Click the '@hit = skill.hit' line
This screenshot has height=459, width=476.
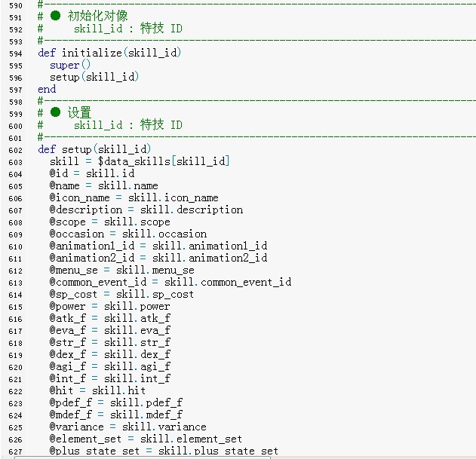coord(97,390)
